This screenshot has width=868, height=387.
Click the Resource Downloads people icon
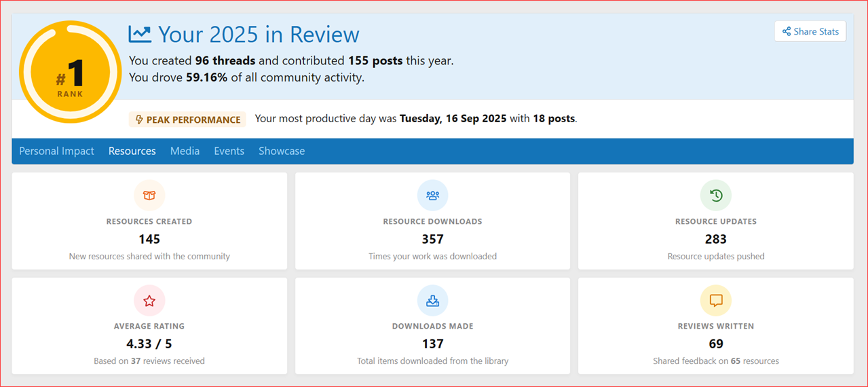(432, 196)
